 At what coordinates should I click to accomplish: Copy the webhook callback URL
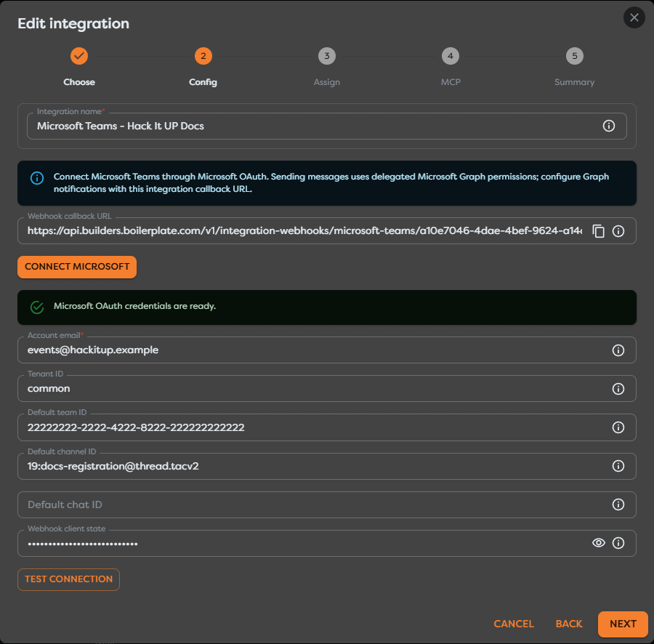598,231
